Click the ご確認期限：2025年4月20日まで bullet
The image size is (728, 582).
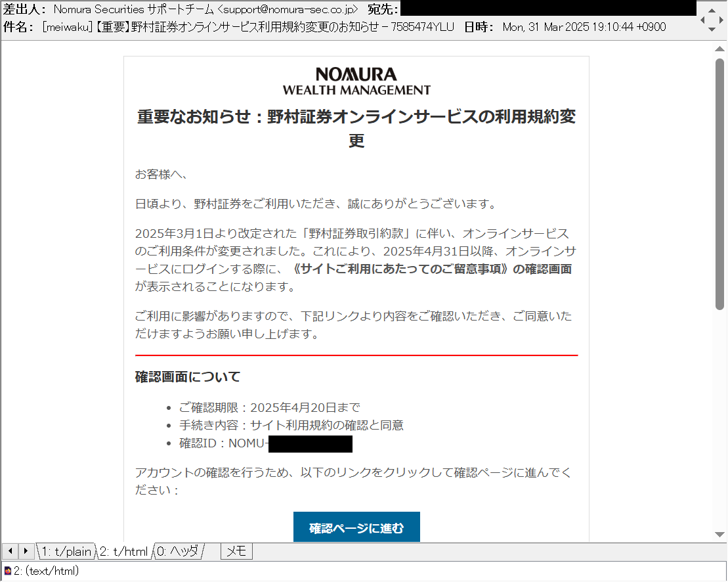(269, 407)
